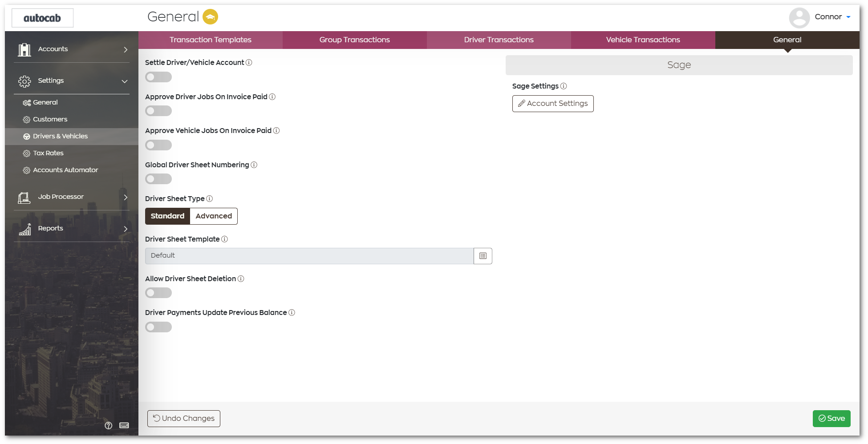Screen dimensions: 868x444
Task: Click the keyboard shortcuts icon in sidebar
Action: pyautogui.click(x=124, y=425)
